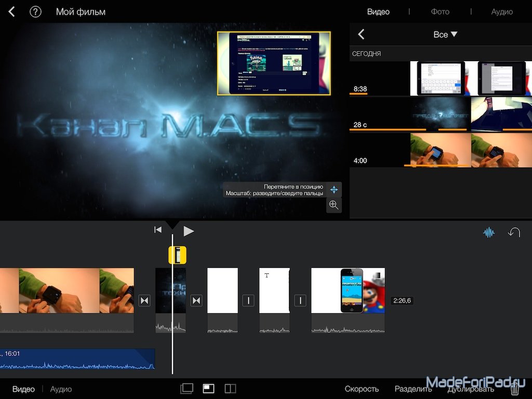Screen dimensions: 532x399
Task: Select the 4:00 watch clip in browser
Action: pyautogui.click(x=441, y=150)
